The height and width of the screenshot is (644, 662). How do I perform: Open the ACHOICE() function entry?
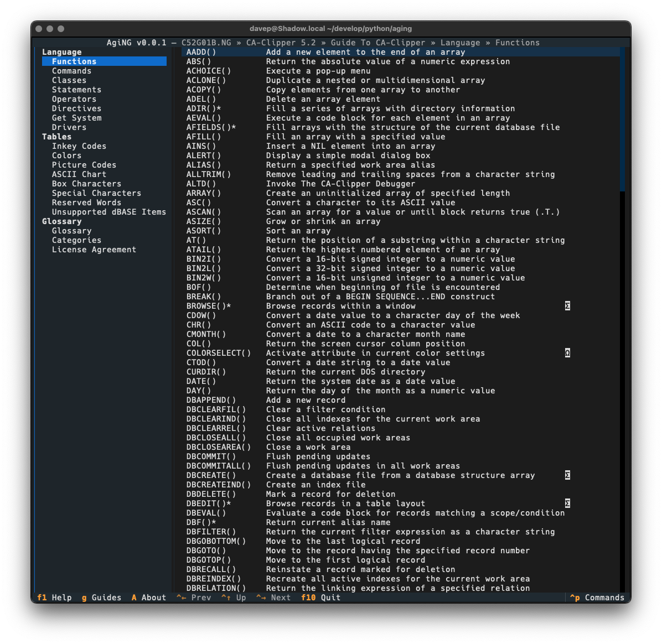pos(209,71)
